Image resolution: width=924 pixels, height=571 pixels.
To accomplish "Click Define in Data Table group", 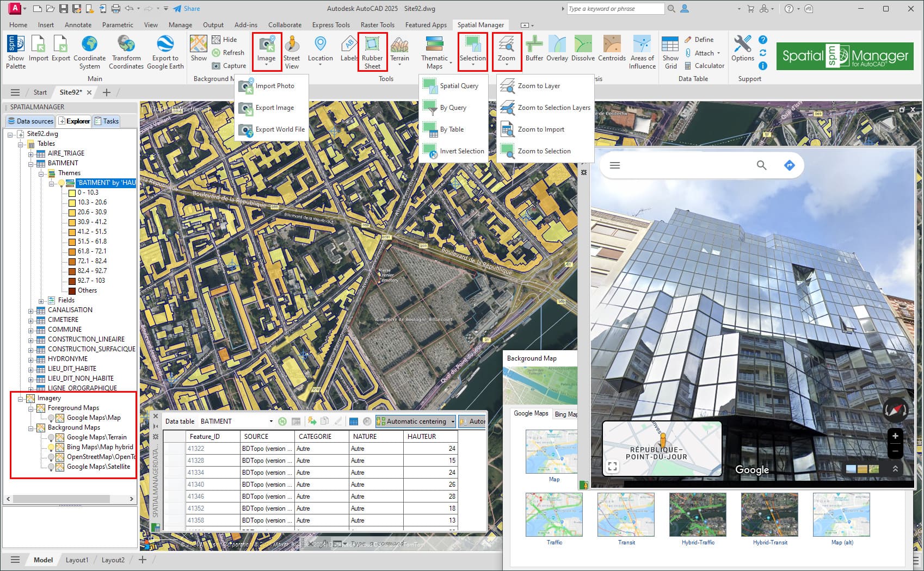I will click(x=699, y=40).
